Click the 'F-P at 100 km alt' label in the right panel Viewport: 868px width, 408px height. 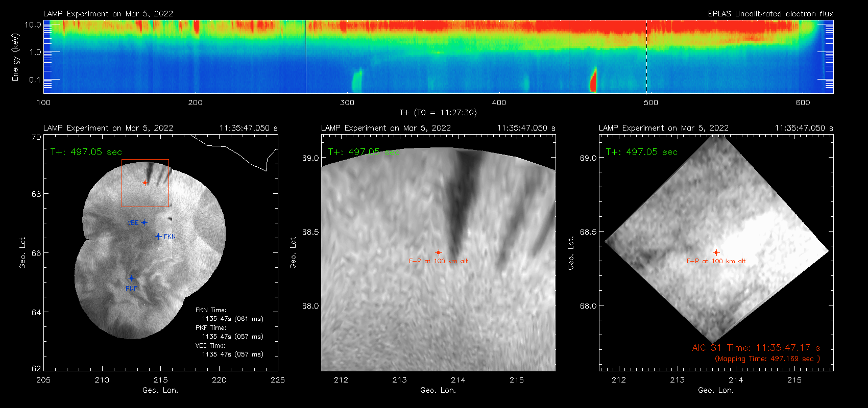(716, 261)
